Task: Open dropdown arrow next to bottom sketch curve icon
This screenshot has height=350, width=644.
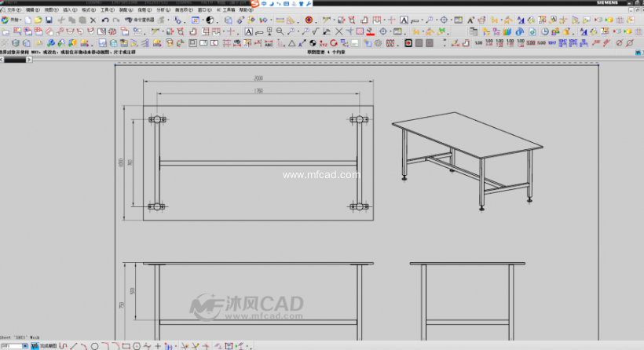Action: click(x=176, y=347)
